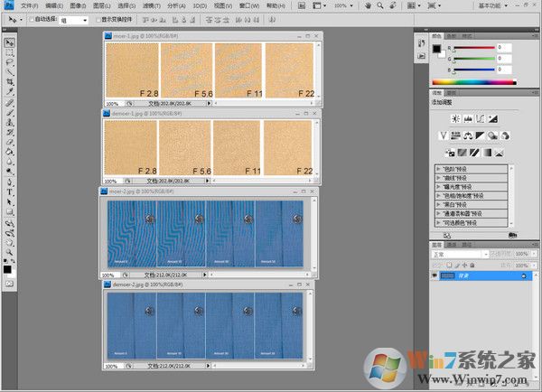Select the Type tool
Viewport: 542px width, 392px height.
10,191
